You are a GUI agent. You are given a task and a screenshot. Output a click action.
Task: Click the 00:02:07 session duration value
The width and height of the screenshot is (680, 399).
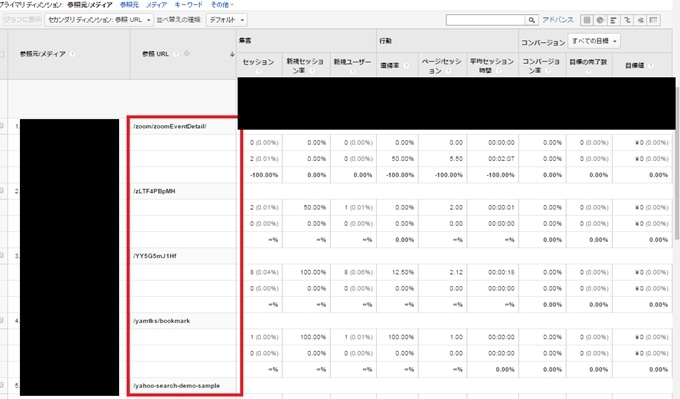pyautogui.click(x=501, y=159)
